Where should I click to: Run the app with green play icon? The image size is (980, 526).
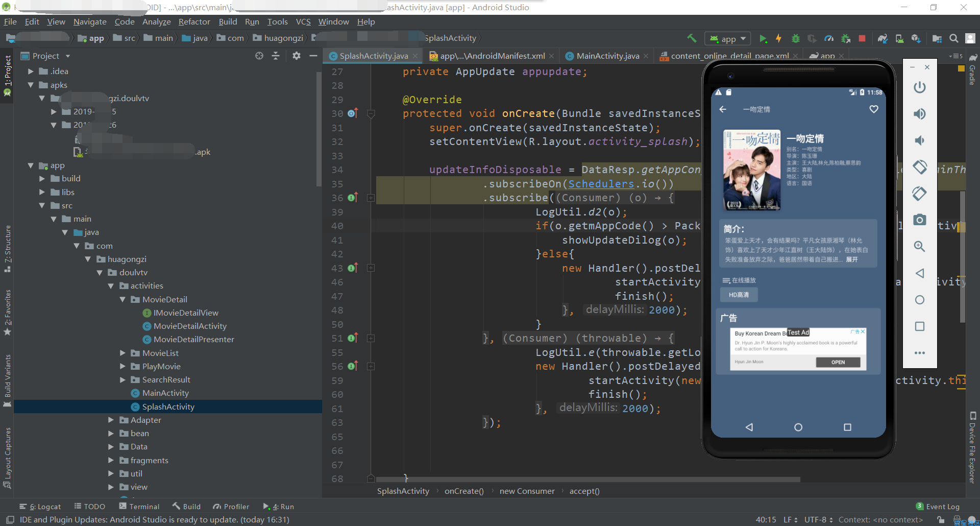tap(763, 38)
